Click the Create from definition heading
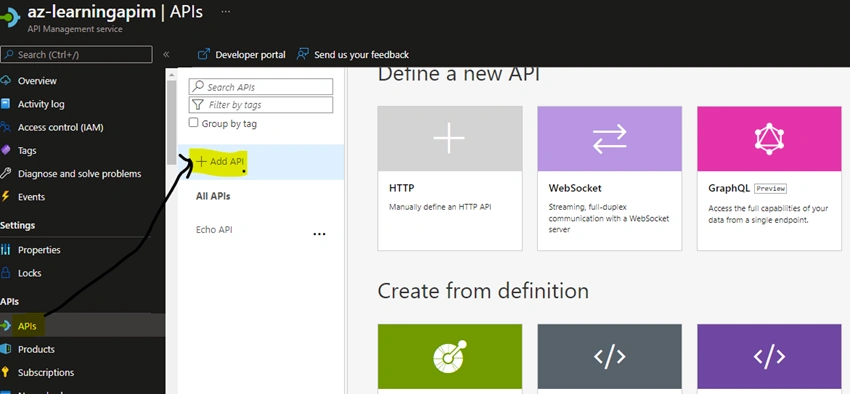The height and width of the screenshot is (394, 850). pyautogui.click(x=483, y=291)
